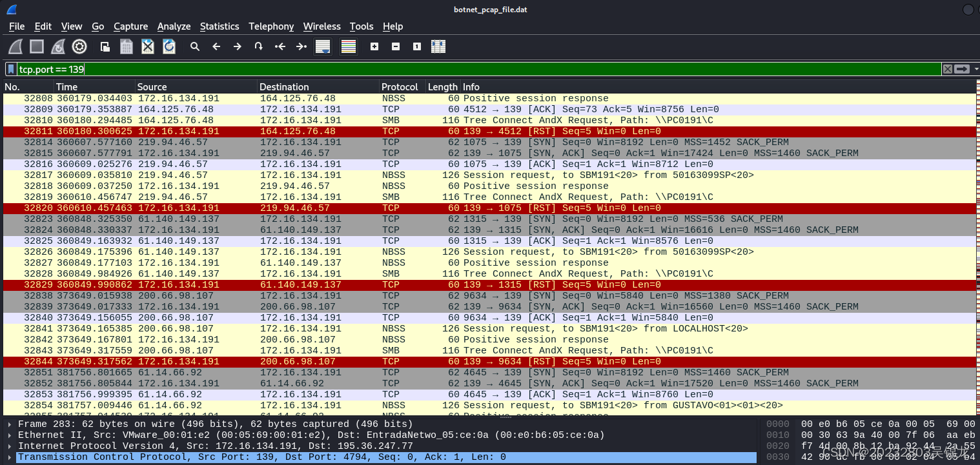Find a packet magnifier icon
This screenshot has width=980, height=465.
coord(195,46)
